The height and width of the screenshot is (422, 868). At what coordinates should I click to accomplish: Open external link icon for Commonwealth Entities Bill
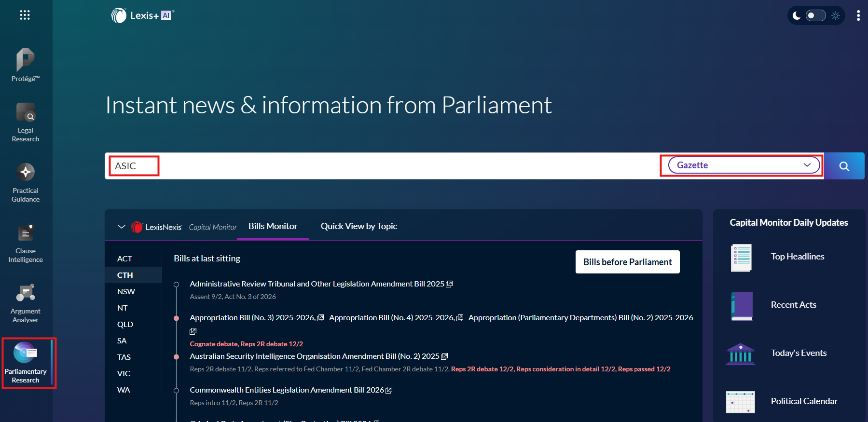(x=389, y=390)
